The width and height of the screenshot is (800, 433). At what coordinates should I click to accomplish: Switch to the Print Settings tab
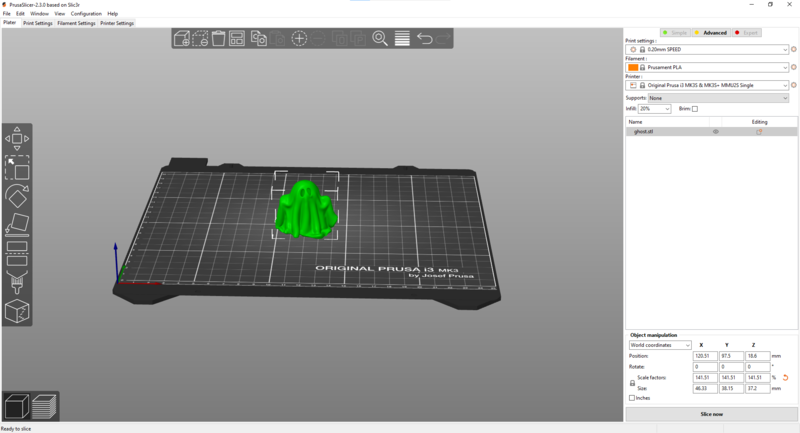(x=38, y=23)
